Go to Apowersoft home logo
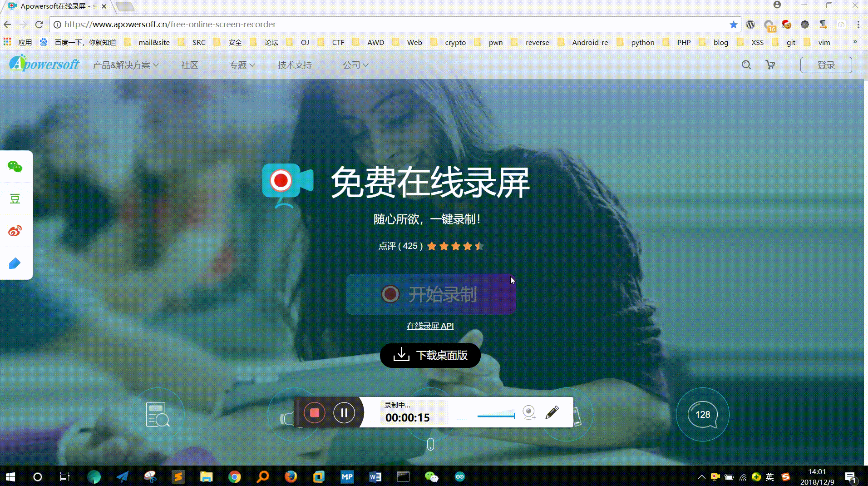Screen dimensions: 868x486 (44, 64)
